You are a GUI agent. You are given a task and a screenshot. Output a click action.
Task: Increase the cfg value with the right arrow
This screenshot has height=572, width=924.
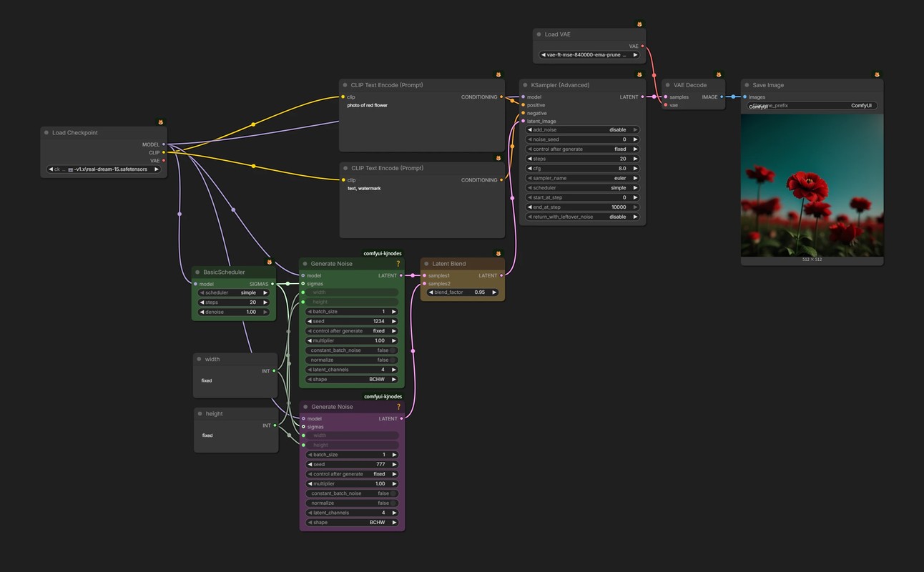635,169
